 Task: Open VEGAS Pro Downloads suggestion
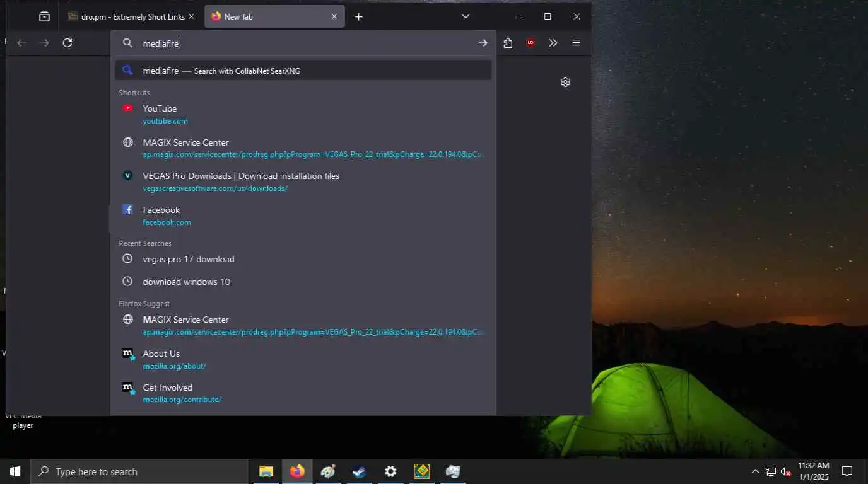pyautogui.click(x=303, y=181)
